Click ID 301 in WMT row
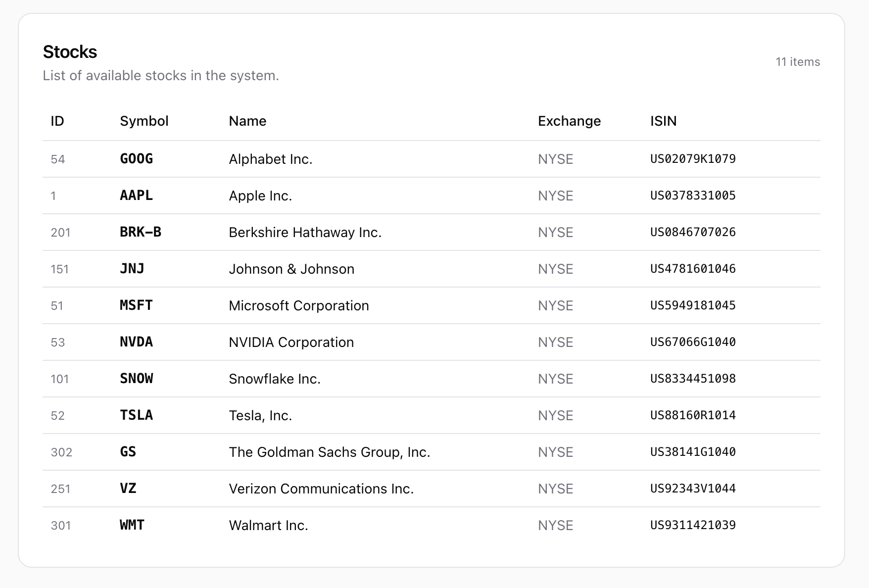 point(60,526)
